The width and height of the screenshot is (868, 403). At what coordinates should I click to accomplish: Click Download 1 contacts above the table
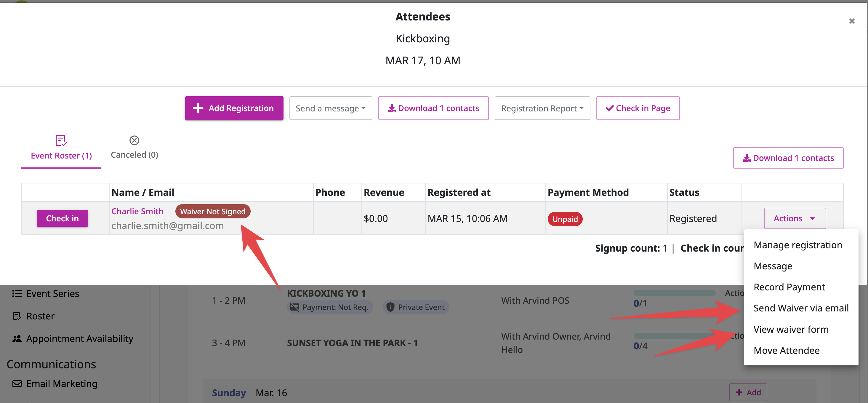pyautogui.click(x=788, y=158)
